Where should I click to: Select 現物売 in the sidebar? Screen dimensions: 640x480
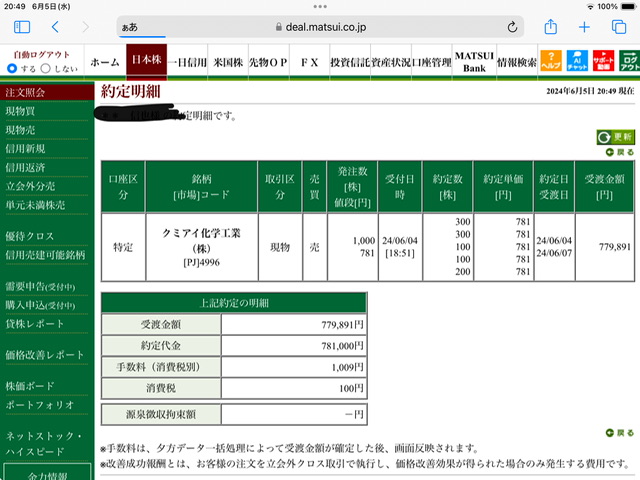20,130
